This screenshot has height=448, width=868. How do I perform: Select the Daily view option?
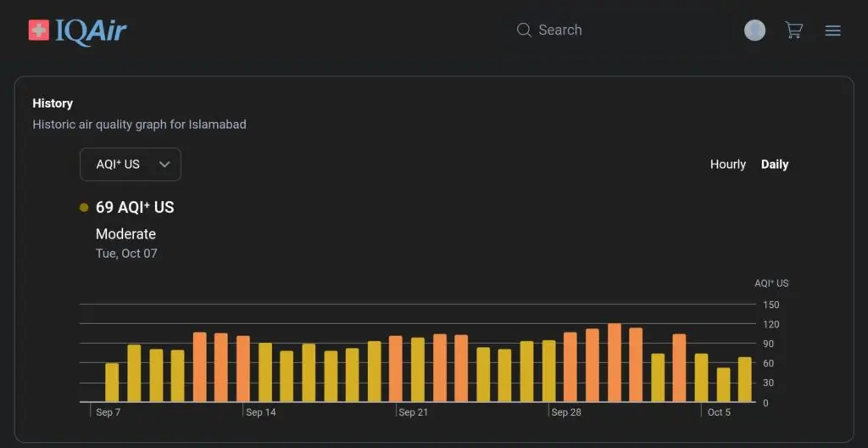tap(774, 165)
